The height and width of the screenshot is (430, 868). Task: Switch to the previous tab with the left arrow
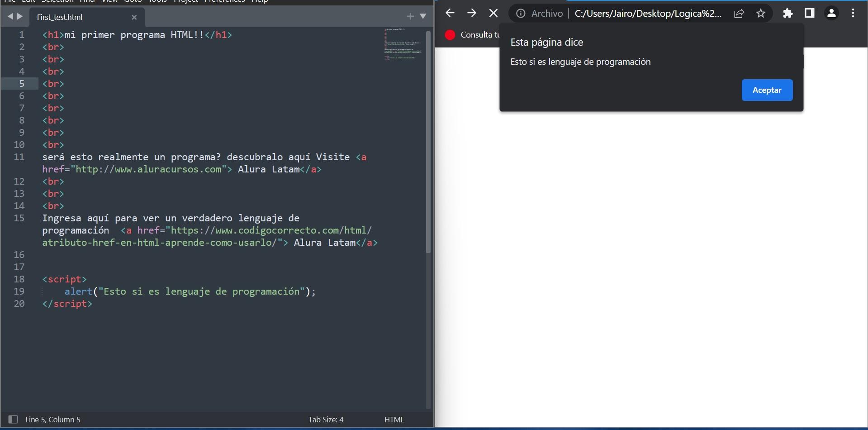pos(10,17)
